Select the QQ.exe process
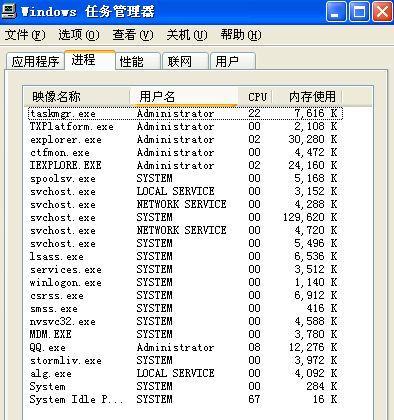 tap(185, 347)
